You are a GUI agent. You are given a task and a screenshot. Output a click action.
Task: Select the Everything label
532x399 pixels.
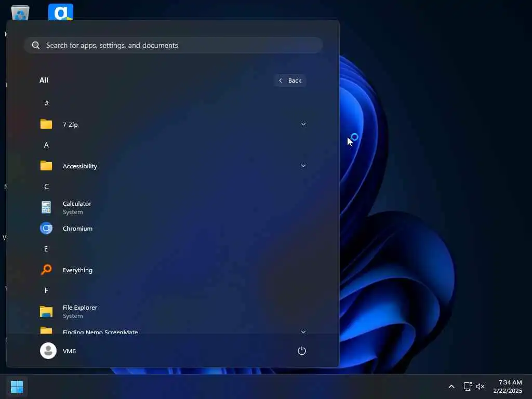coord(77,270)
